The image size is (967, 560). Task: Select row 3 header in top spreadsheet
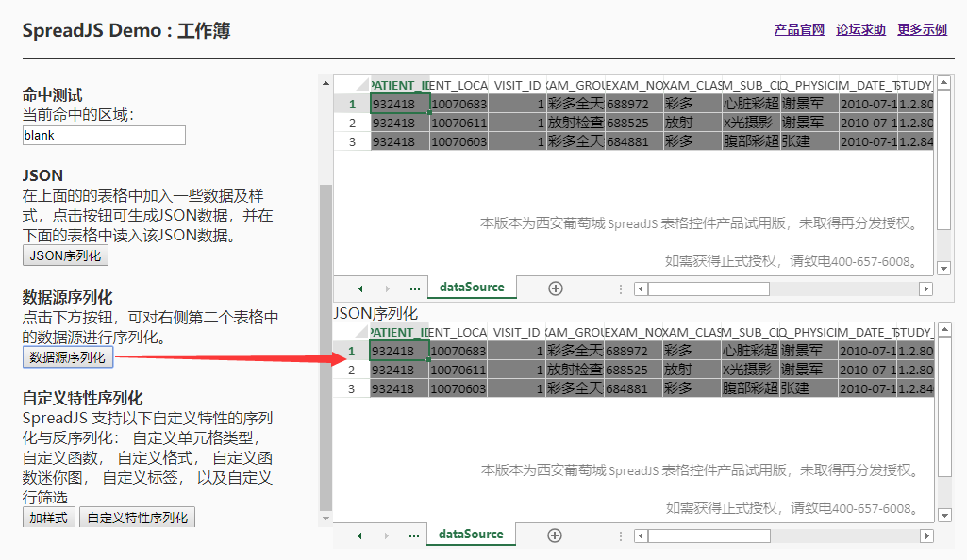pos(352,141)
